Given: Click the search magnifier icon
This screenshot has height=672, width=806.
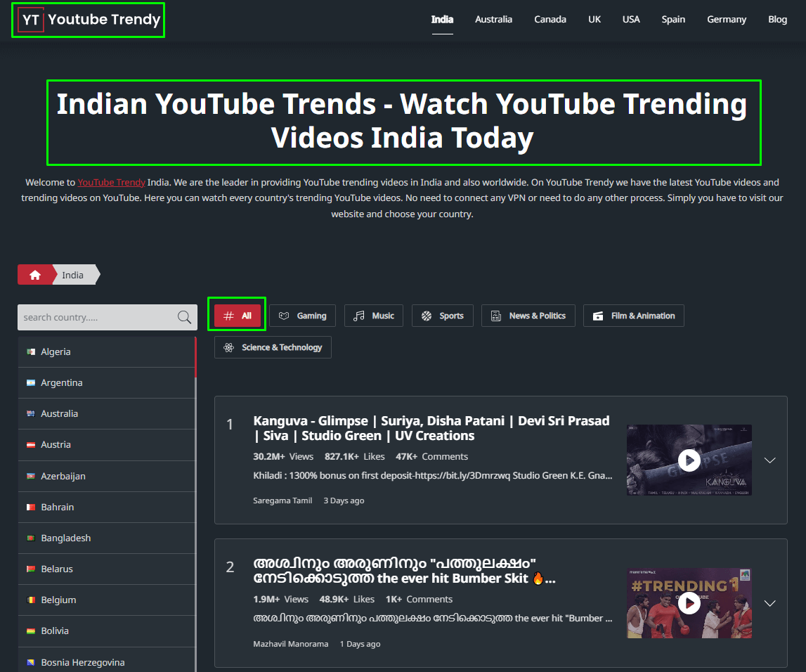Looking at the screenshot, I should click(x=184, y=317).
